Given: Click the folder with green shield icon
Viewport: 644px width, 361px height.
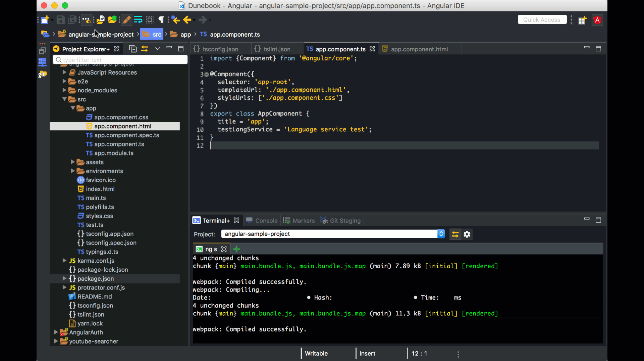Looking at the screenshot, I should coord(112,20).
